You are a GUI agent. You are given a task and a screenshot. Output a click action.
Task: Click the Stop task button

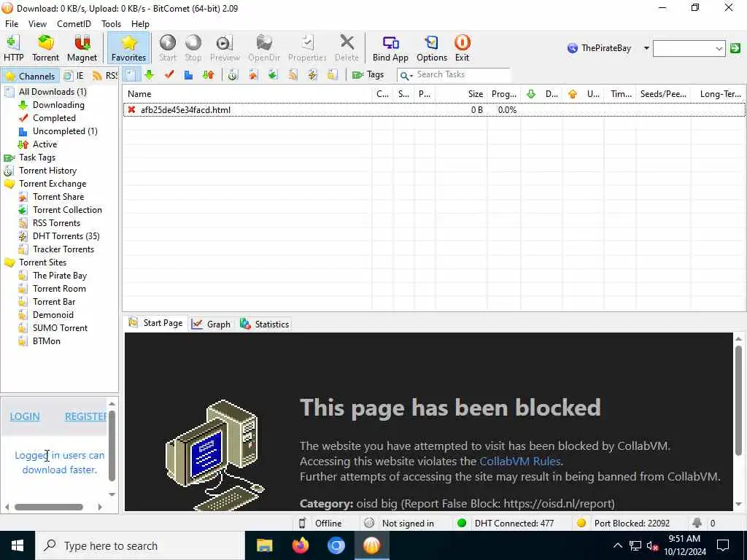point(193,48)
